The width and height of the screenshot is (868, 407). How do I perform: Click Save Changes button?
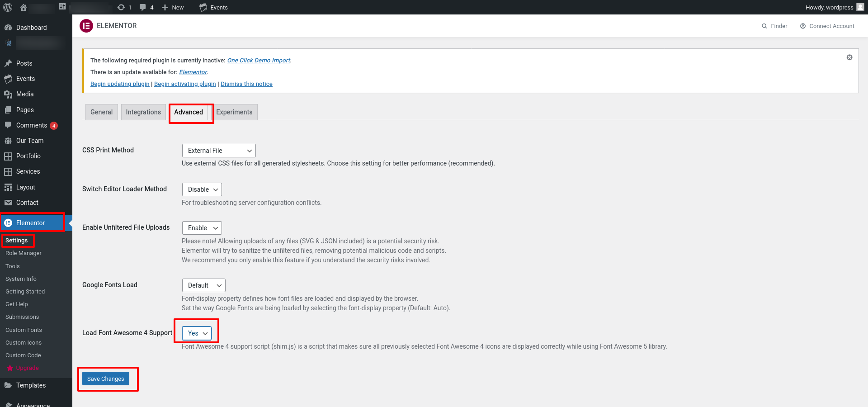pyautogui.click(x=106, y=379)
